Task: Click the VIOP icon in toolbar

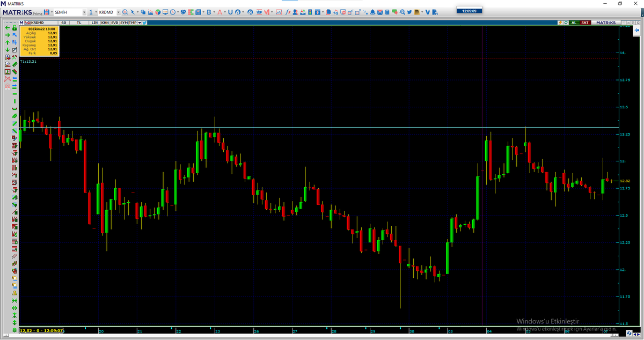Action: (259, 12)
